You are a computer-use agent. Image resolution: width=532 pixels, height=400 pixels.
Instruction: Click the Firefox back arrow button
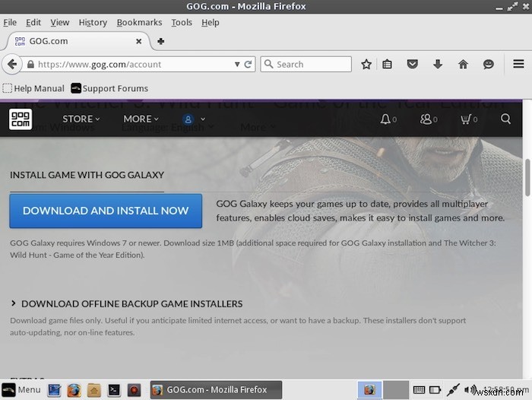(x=12, y=64)
